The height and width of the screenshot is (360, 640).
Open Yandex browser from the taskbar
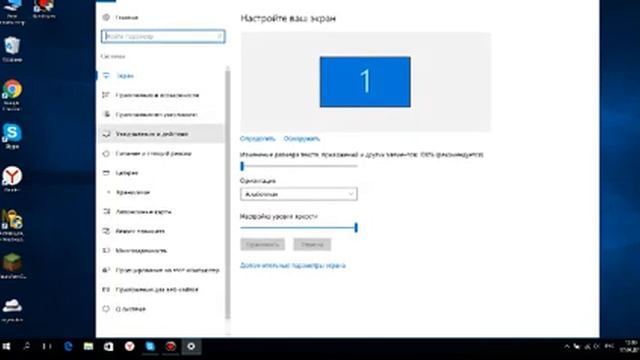pos(129,347)
